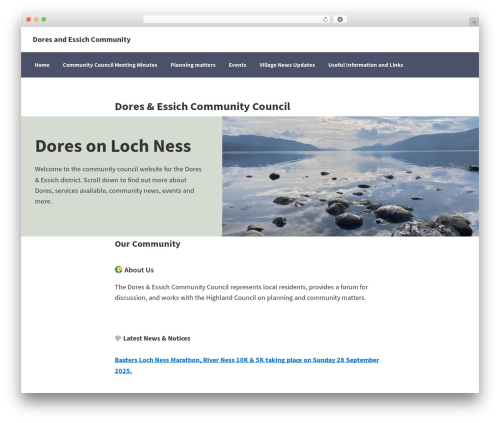Viewport: 500px width, 423px height.
Task: Maximize the window with the green button
Action: click(x=44, y=20)
